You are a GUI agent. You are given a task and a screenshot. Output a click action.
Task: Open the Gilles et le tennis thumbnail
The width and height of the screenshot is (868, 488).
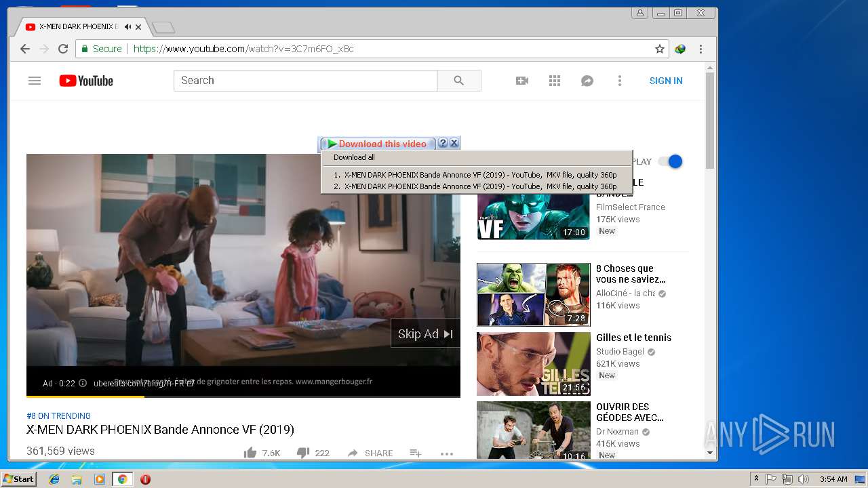534,364
